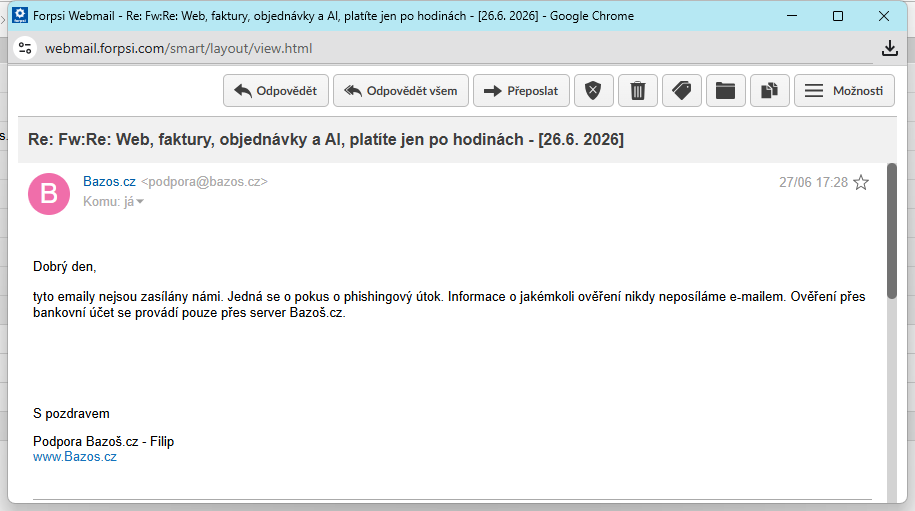
Task: Expand the Komu: já recipient dropdown
Action: pos(113,202)
